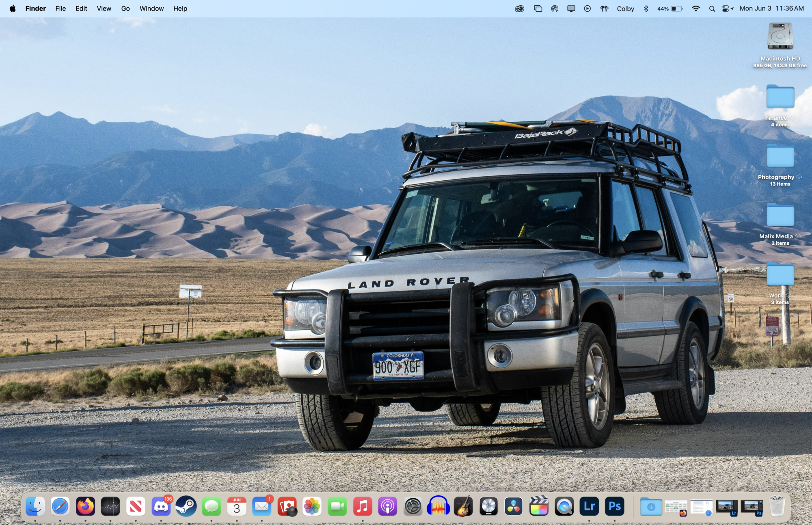Open the Photos app in the Dock
Screen dimensions: 812x525
click(312, 506)
